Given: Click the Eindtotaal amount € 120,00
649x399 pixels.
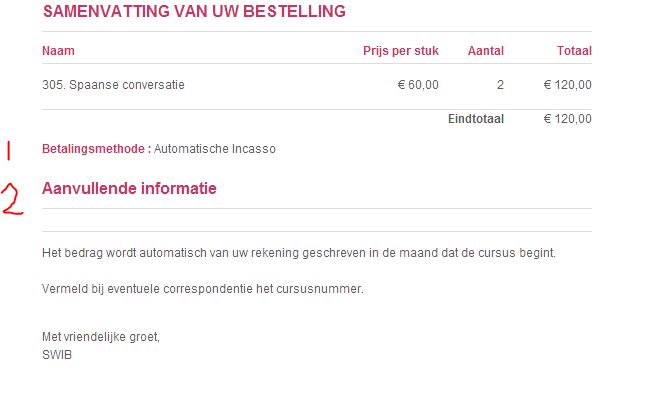Looking at the screenshot, I should coord(567,119).
